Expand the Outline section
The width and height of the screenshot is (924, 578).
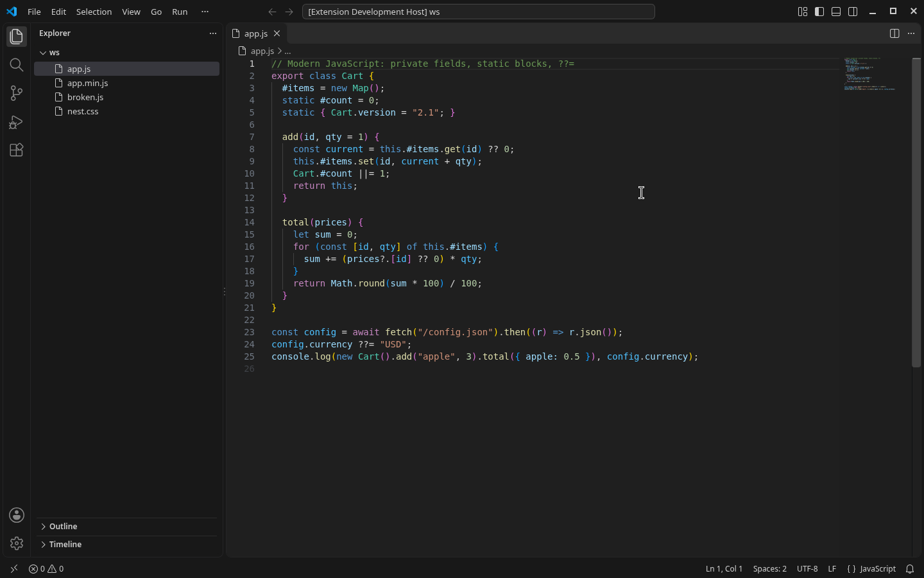[126, 527]
